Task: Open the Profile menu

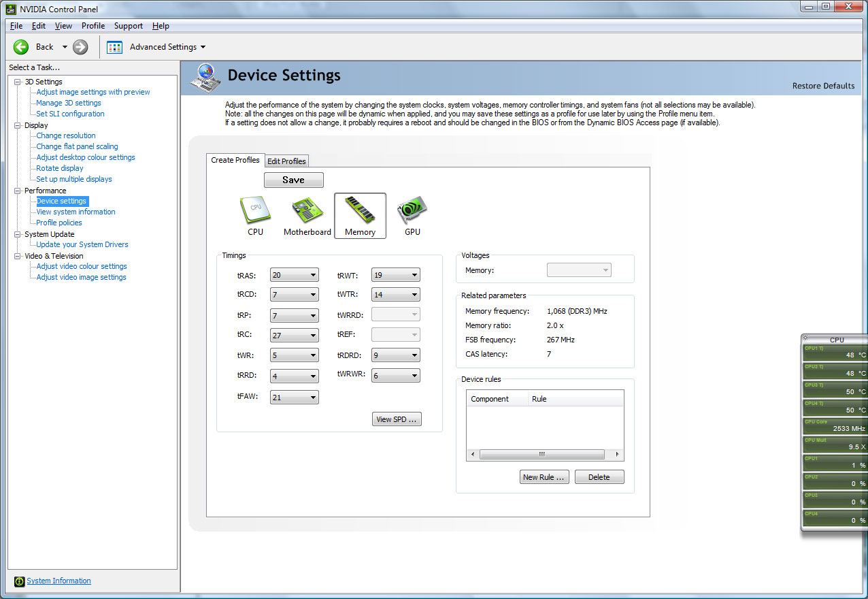Action: click(x=93, y=26)
